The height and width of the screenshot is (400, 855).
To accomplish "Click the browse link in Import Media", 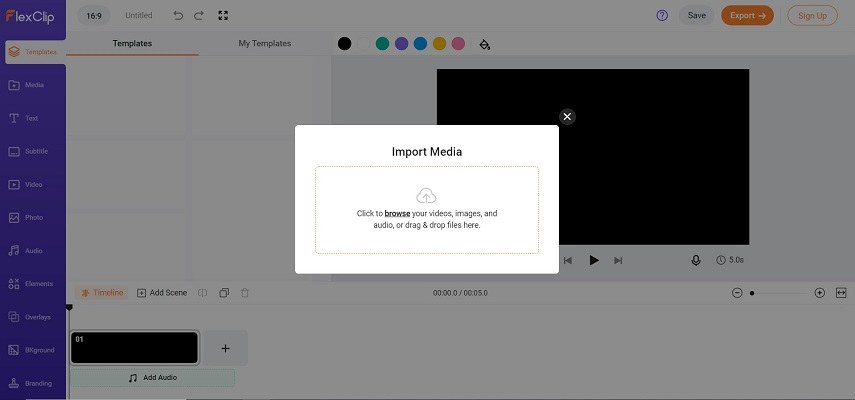I will tap(397, 214).
